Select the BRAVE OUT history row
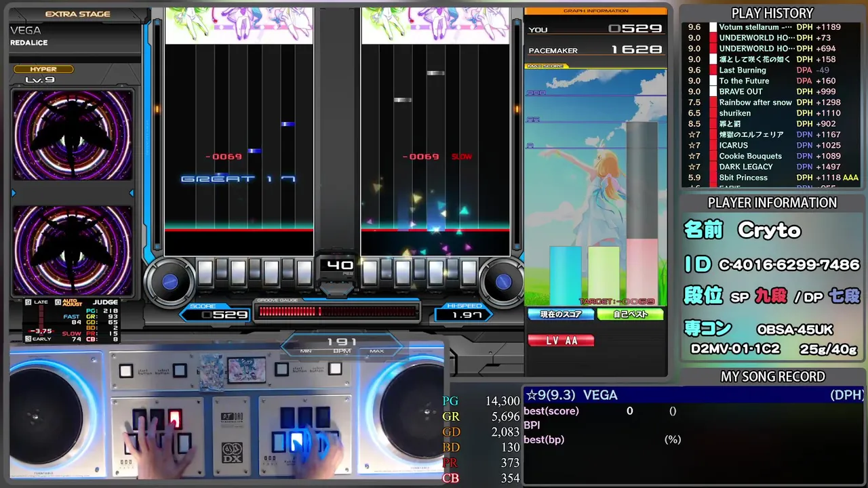 point(772,91)
